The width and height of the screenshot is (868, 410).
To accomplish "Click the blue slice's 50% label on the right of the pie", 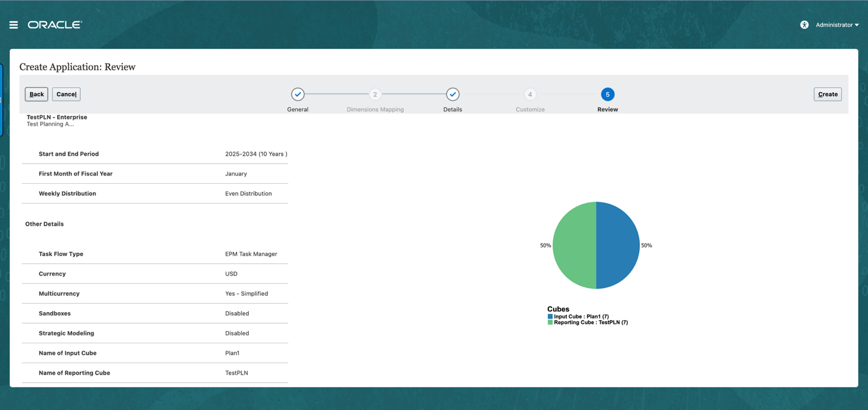I will 647,246.
